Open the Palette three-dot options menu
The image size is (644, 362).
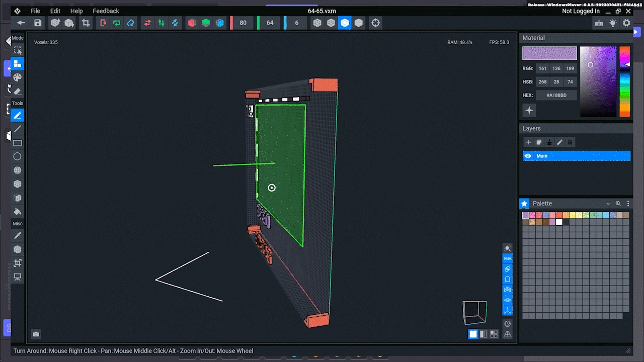click(628, 204)
